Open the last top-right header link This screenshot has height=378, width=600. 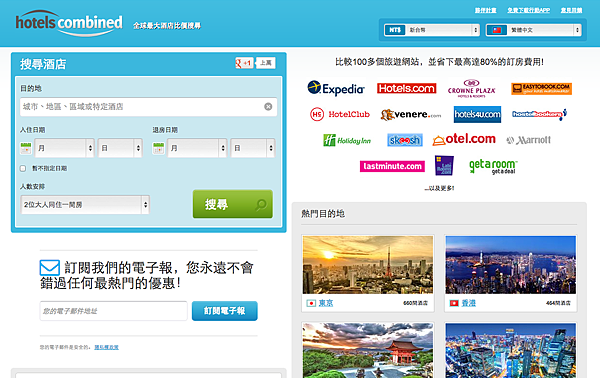(x=571, y=10)
